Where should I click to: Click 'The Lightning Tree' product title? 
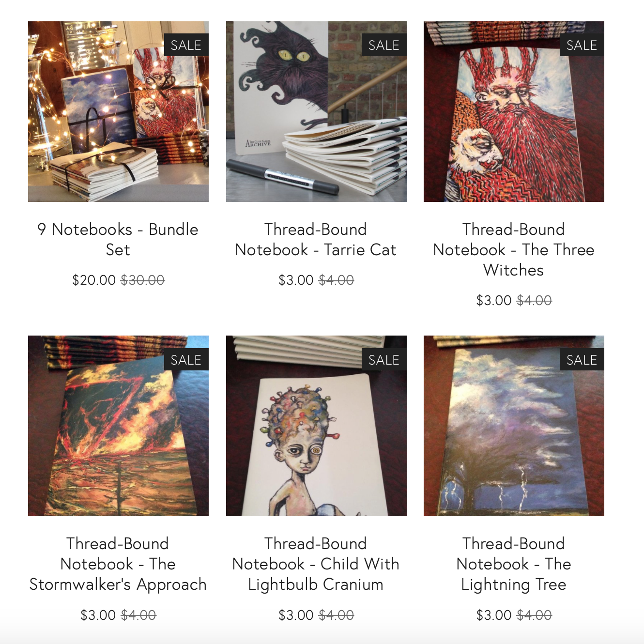coord(514,564)
